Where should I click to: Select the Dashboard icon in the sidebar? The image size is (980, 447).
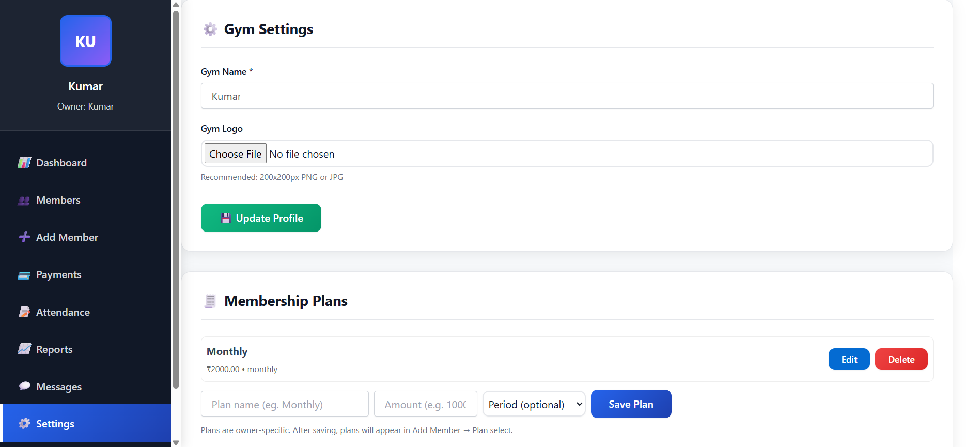[24, 162]
